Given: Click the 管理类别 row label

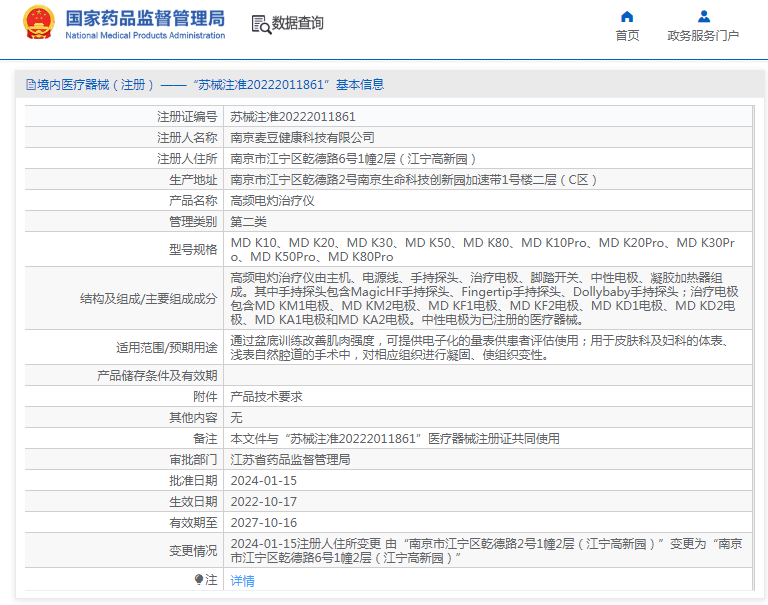Looking at the screenshot, I should point(193,222).
